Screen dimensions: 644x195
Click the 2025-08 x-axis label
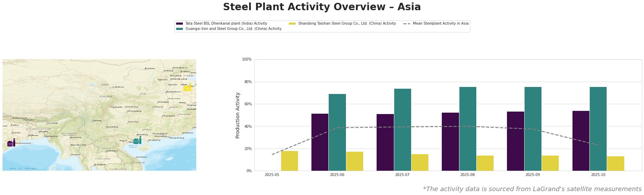467,175
